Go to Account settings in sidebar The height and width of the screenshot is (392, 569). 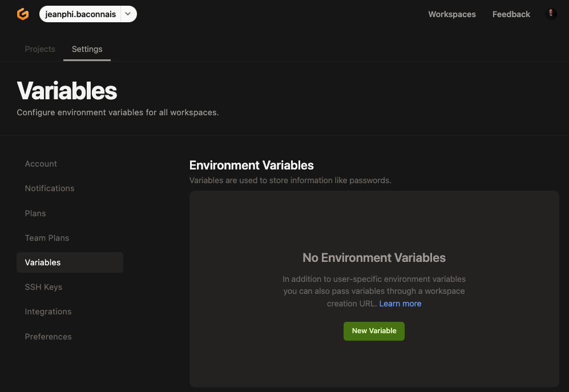pyautogui.click(x=41, y=164)
